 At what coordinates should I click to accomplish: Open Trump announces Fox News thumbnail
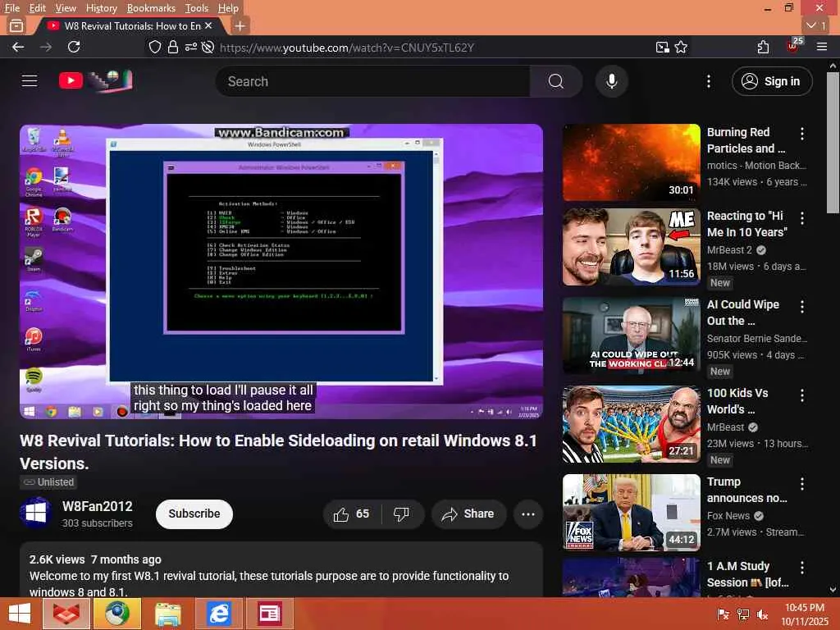631,513
